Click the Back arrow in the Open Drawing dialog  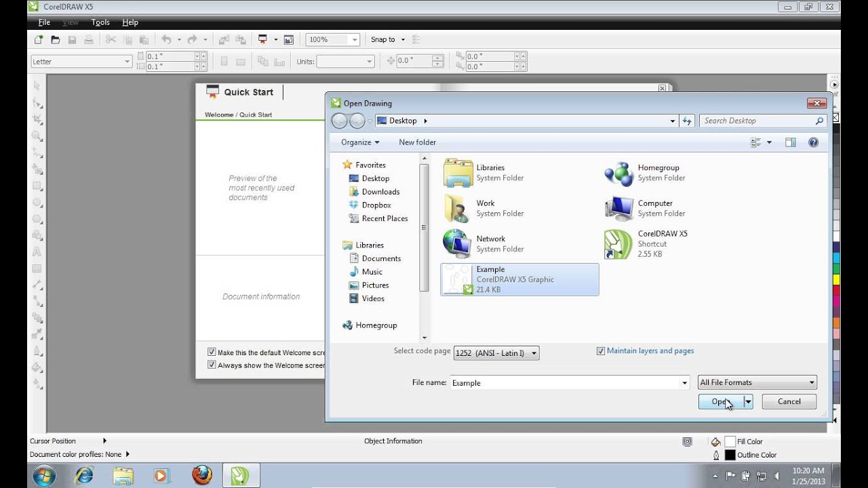(x=339, y=121)
